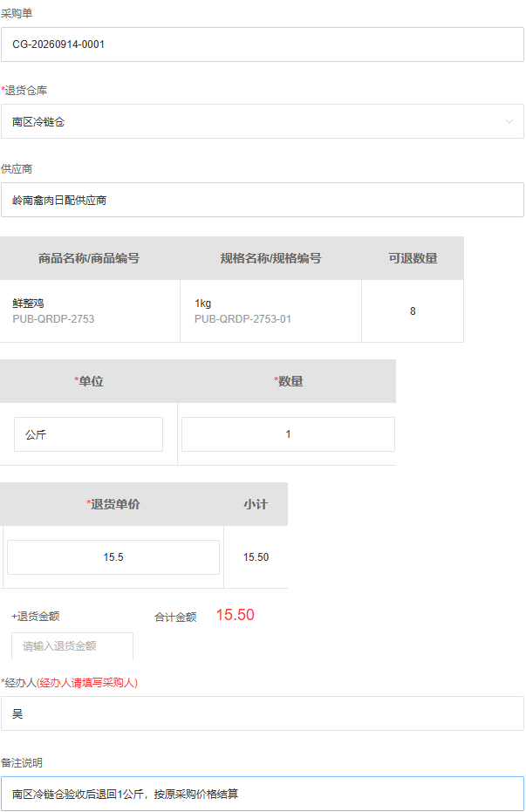This screenshot has height=812, width=526.
Task: Click the 规格名称/规格编号 column header
Action: [x=270, y=258]
